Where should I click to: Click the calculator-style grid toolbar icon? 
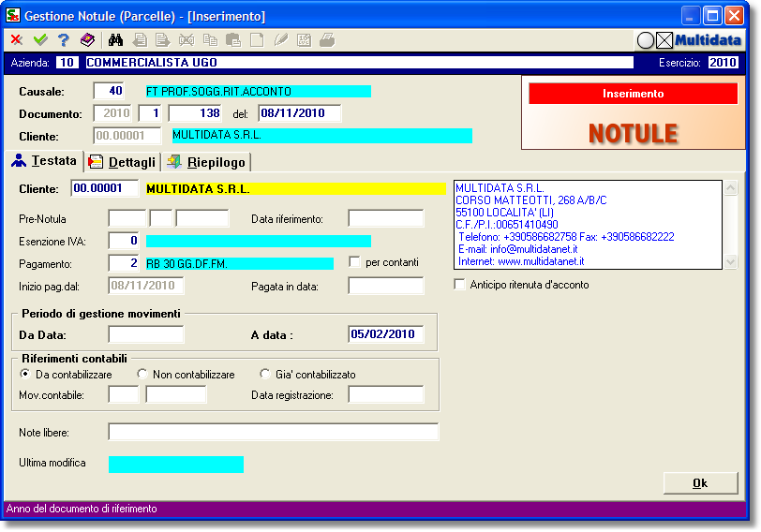pyautogui.click(x=305, y=39)
